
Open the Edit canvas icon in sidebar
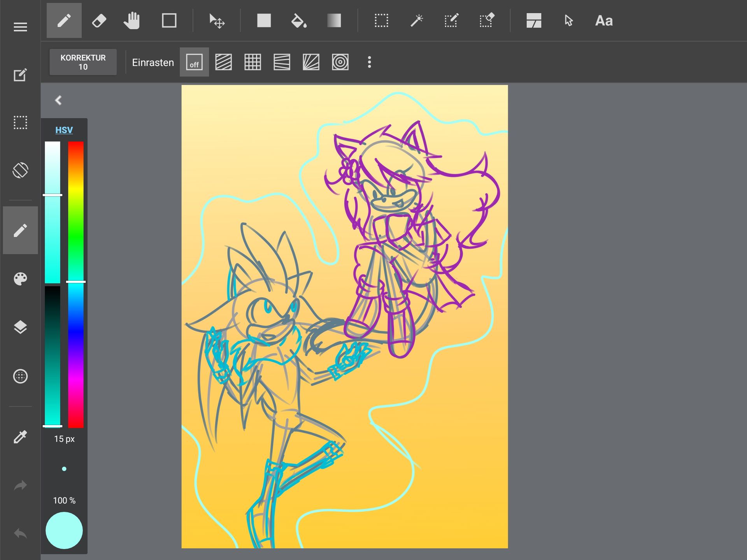coord(20,75)
